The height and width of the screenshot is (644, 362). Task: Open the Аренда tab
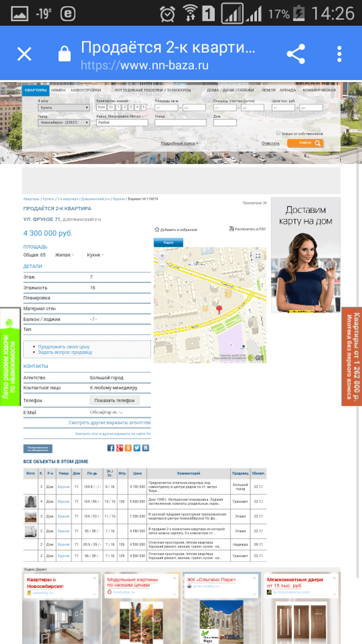point(287,90)
